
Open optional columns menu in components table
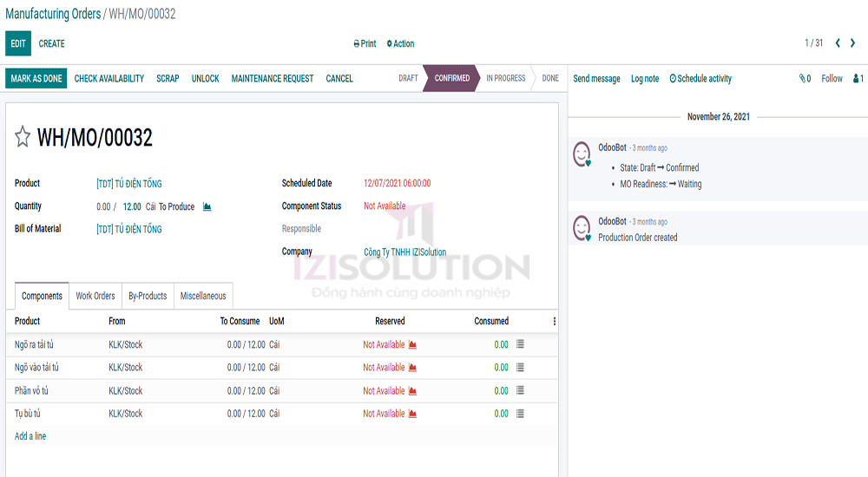click(x=554, y=321)
